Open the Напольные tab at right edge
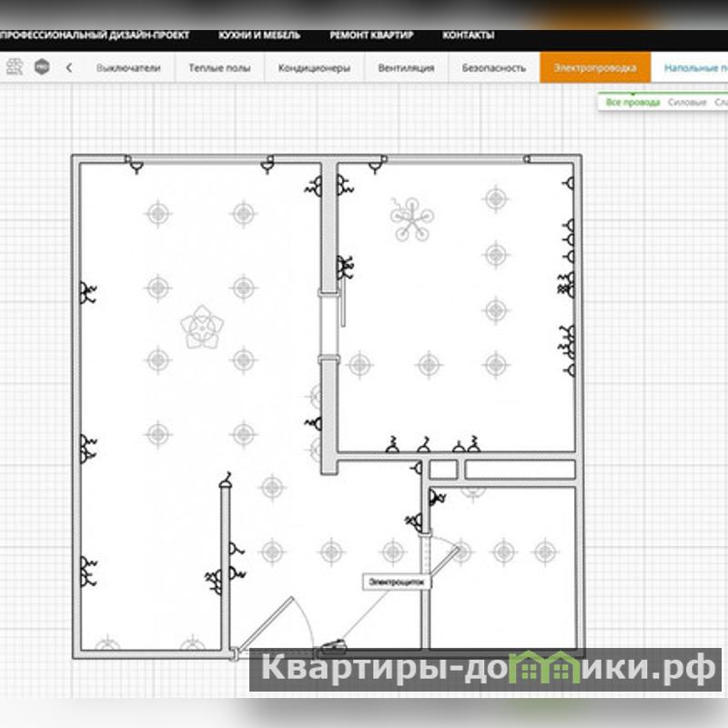This screenshot has width=728, height=728. tap(694, 67)
